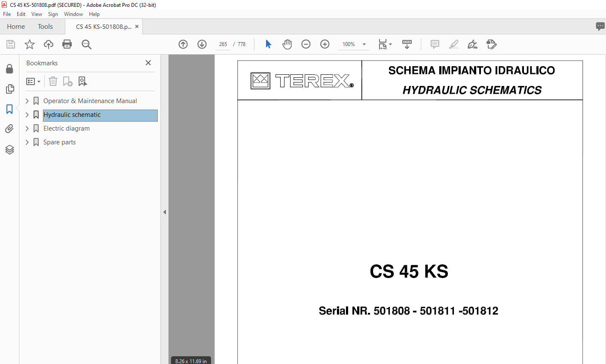Find the current bookmark icon
The width and height of the screenshot is (606, 364).
point(83,81)
